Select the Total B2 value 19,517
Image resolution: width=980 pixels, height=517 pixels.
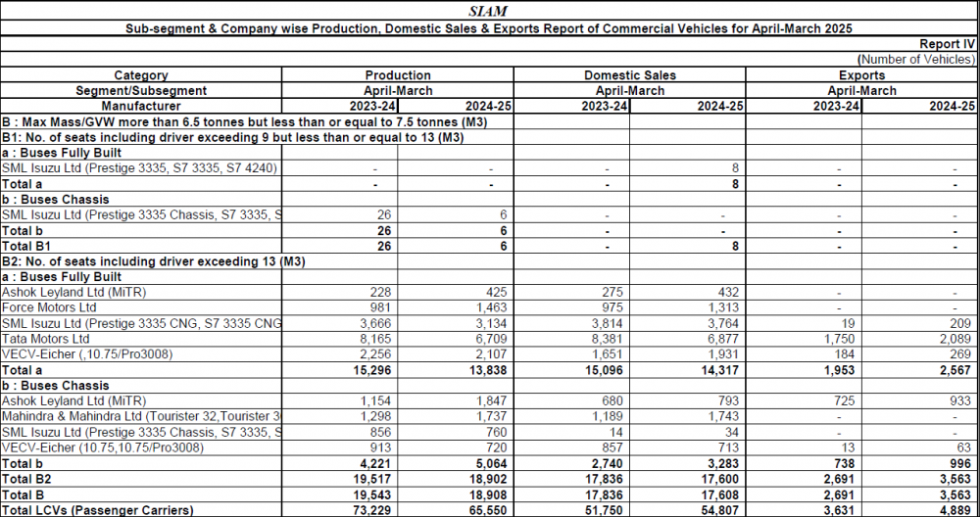pos(372,479)
